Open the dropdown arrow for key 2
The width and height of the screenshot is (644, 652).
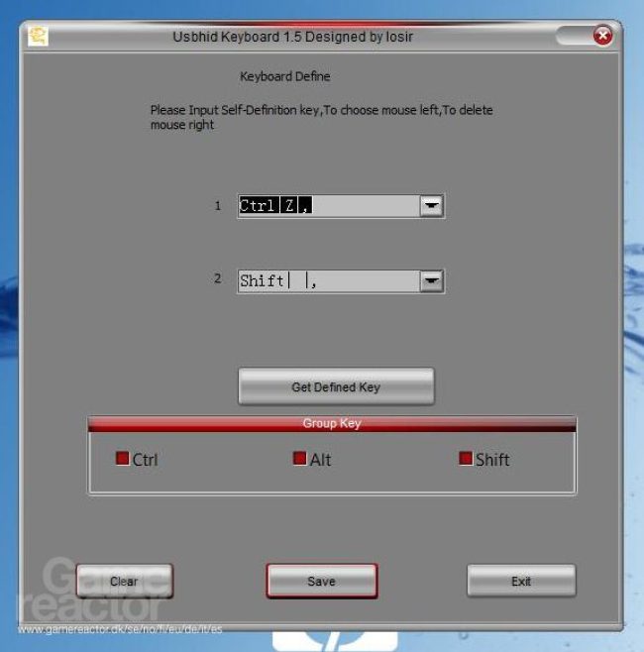431,281
